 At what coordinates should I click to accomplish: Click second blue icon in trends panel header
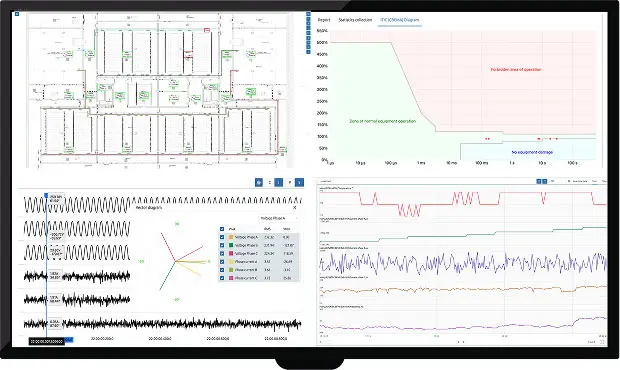pyautogui.click(x=544, y=181)
